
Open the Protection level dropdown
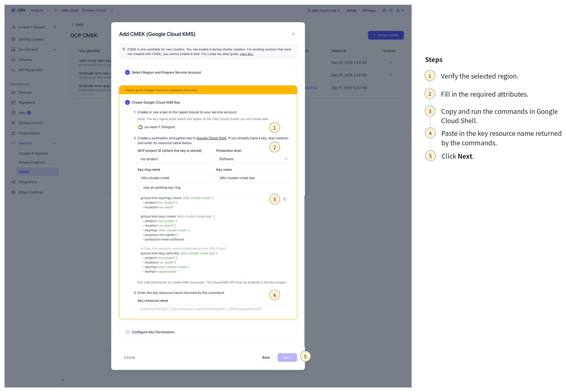[x=254, y=159]
